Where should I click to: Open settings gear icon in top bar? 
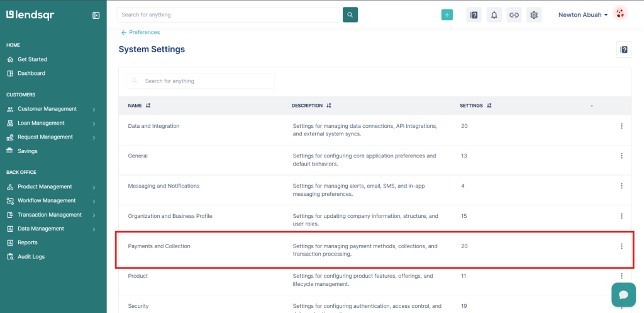tap(534, 15)
